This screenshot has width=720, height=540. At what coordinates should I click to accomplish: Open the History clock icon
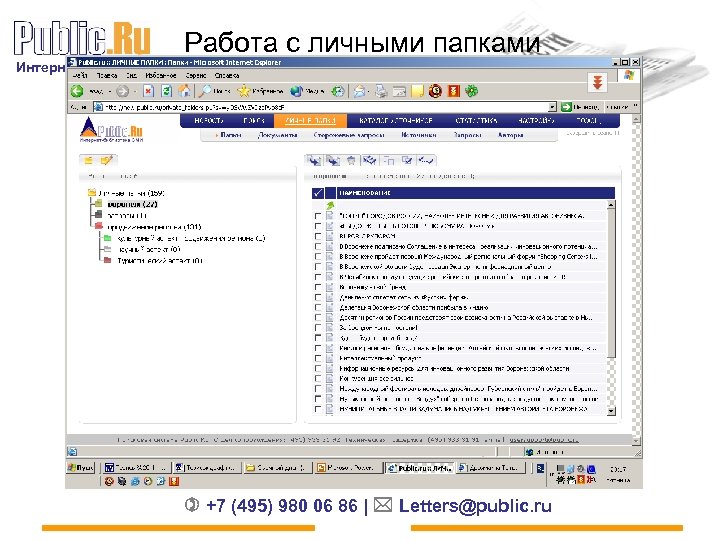pos(338,91)
